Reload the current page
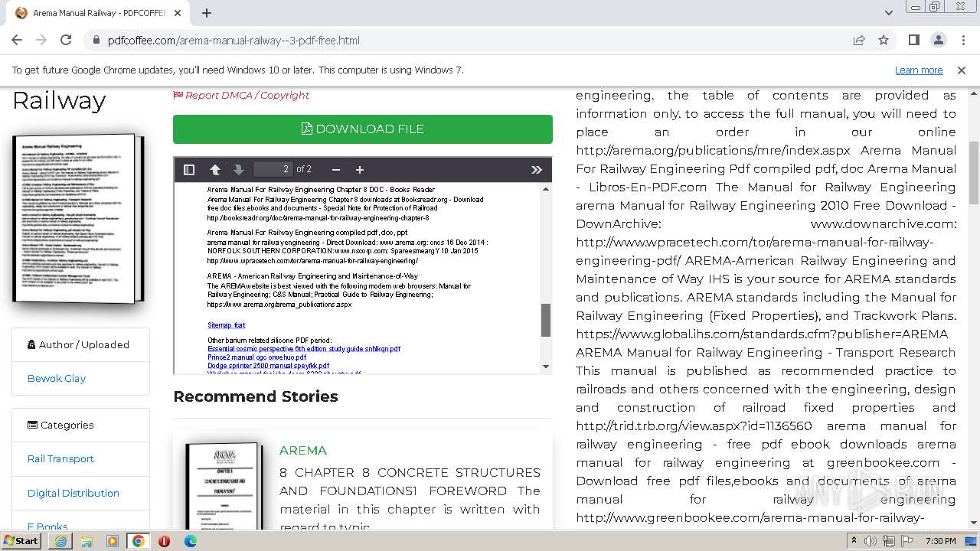The width and height of the screenshot is (980, 551). 66,40
